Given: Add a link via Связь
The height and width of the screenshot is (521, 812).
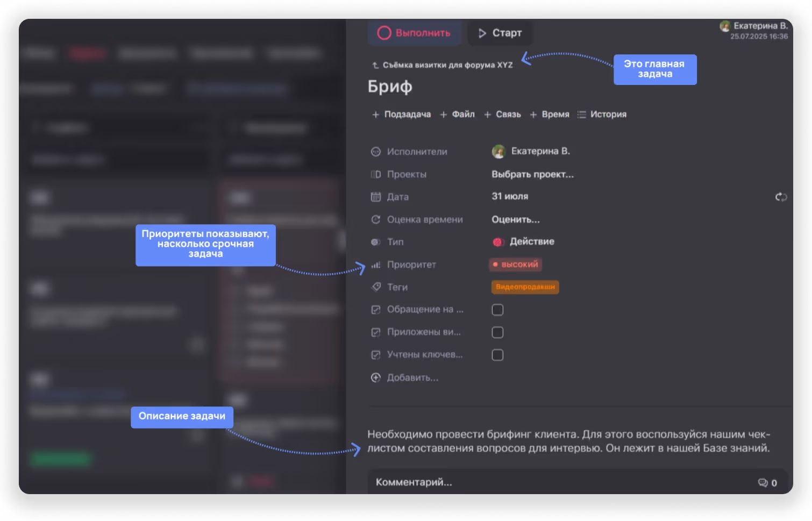Looking at the screenshot, I should click(503, 115).
